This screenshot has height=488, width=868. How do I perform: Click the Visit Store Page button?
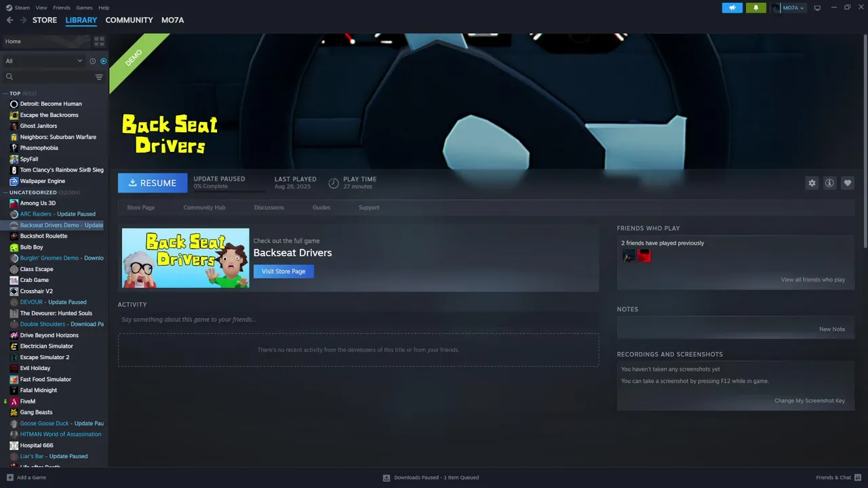[283, 271]
